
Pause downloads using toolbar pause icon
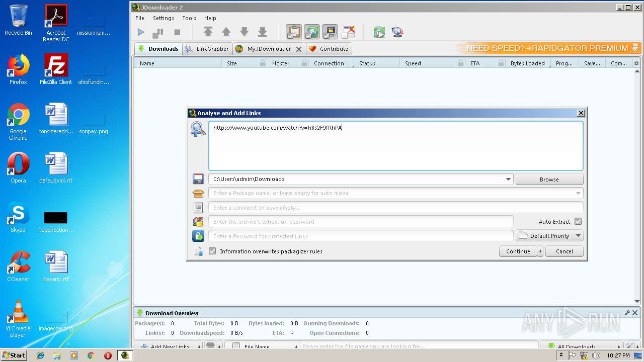point(158,33)
